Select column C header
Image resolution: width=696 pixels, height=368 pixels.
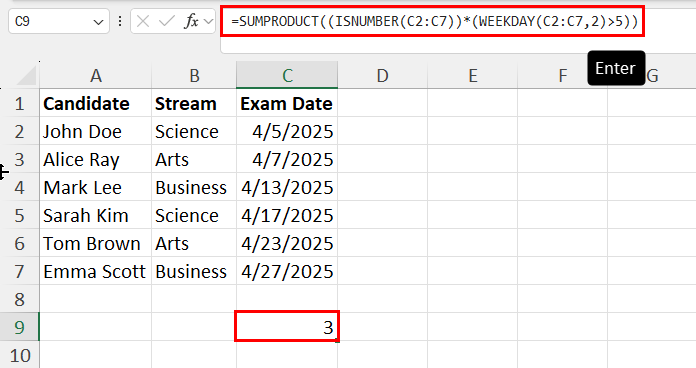[287, 76]
